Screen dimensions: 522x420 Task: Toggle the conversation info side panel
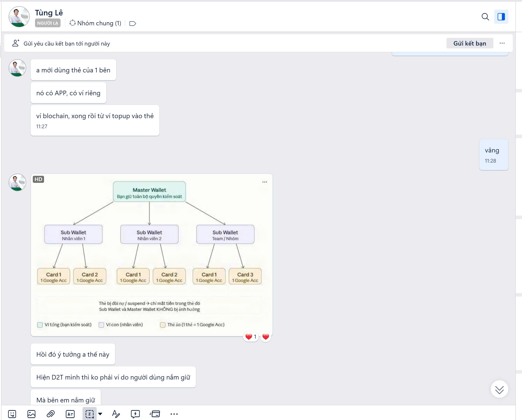click(501, 17)
